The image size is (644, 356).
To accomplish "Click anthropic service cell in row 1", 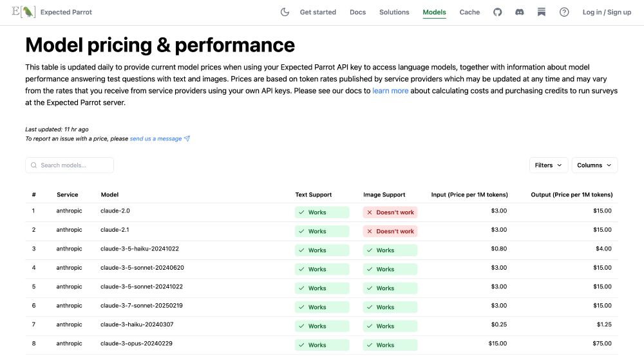I will [x=69, y=211].
